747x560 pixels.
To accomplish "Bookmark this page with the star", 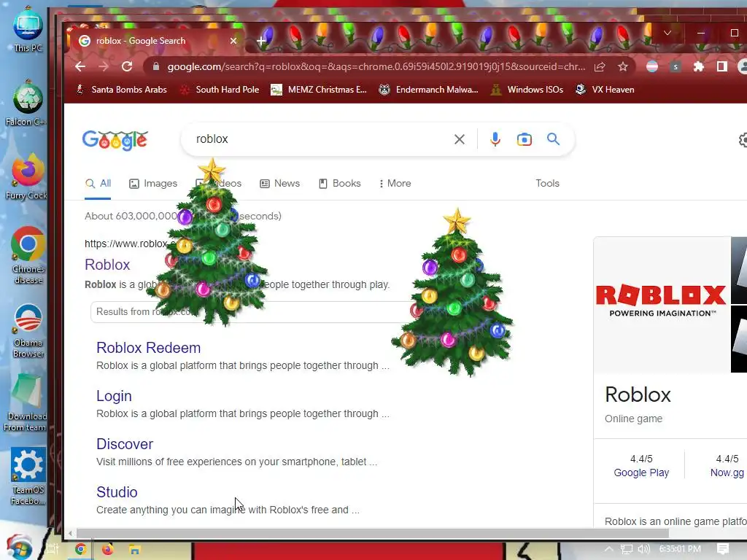I will [623, 66].
